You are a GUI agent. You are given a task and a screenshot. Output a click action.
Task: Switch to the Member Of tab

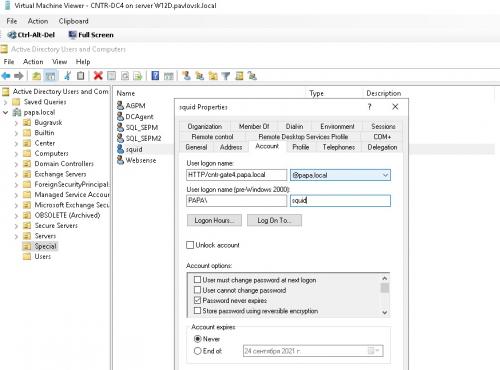coord(254,126)
